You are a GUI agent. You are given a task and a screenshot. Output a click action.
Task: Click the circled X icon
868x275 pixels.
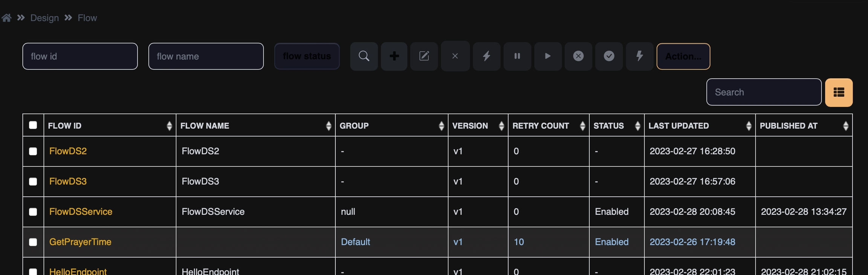[x=578, y=56]
